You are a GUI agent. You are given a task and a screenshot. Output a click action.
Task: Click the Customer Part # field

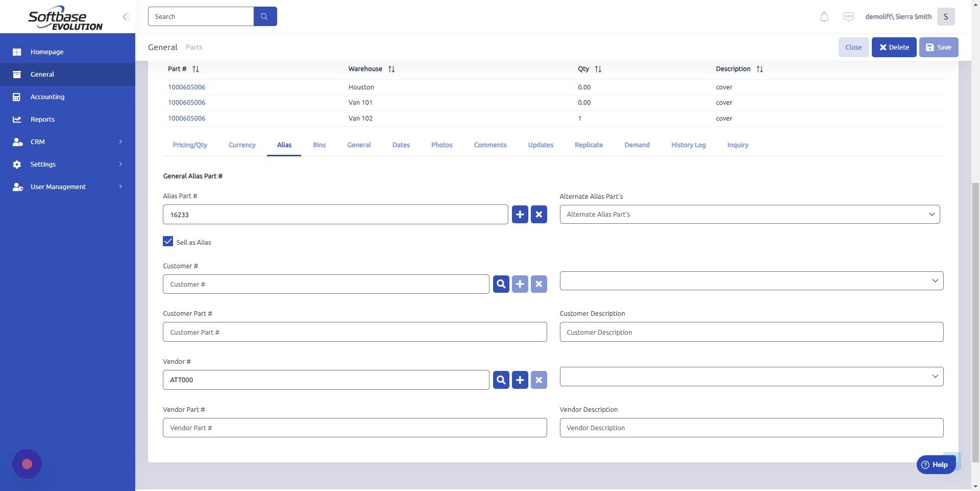click(x=355, y=332)
